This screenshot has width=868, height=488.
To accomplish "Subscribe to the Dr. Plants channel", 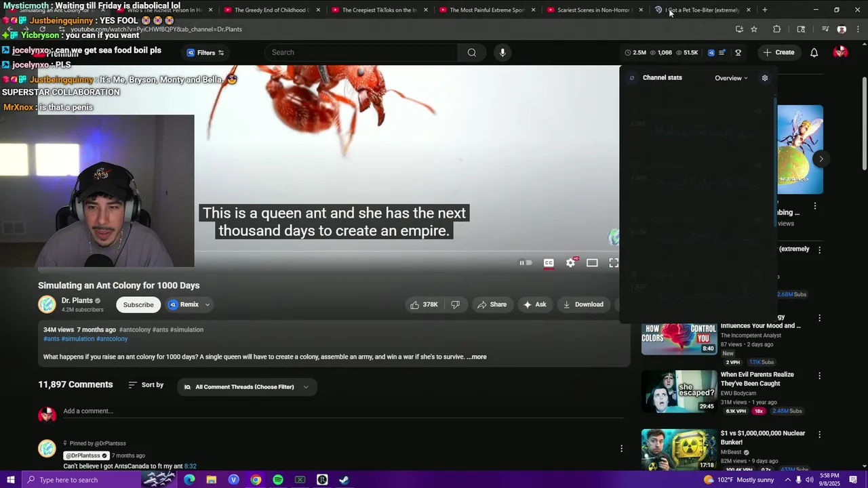I will point(138,305).
